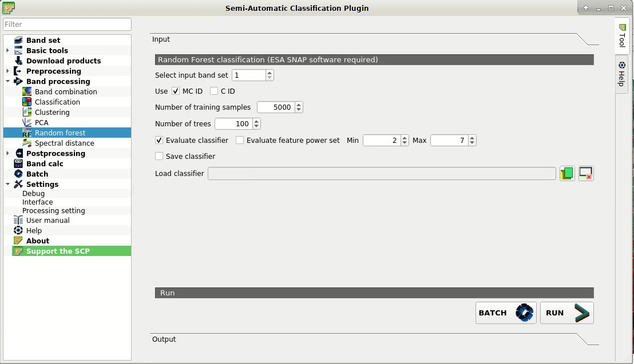Open a file for Load classifier
The image size is (634, 364).
pos(566,173)
